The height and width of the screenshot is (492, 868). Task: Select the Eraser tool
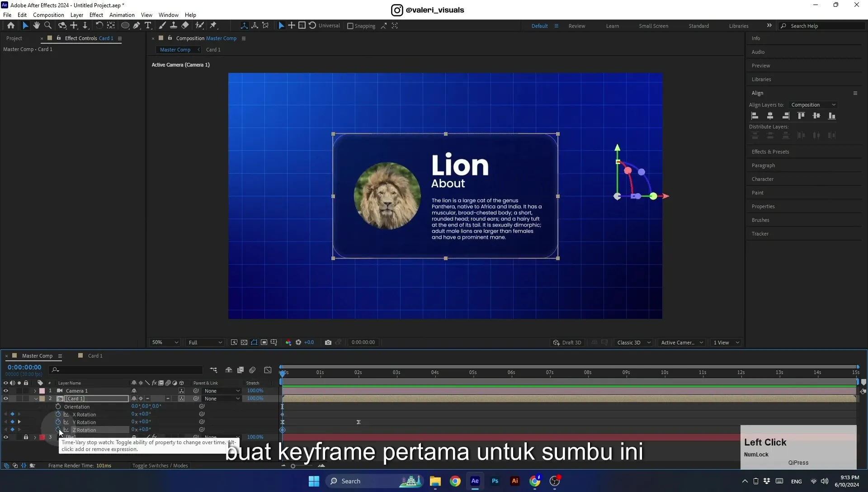point(185,26)
